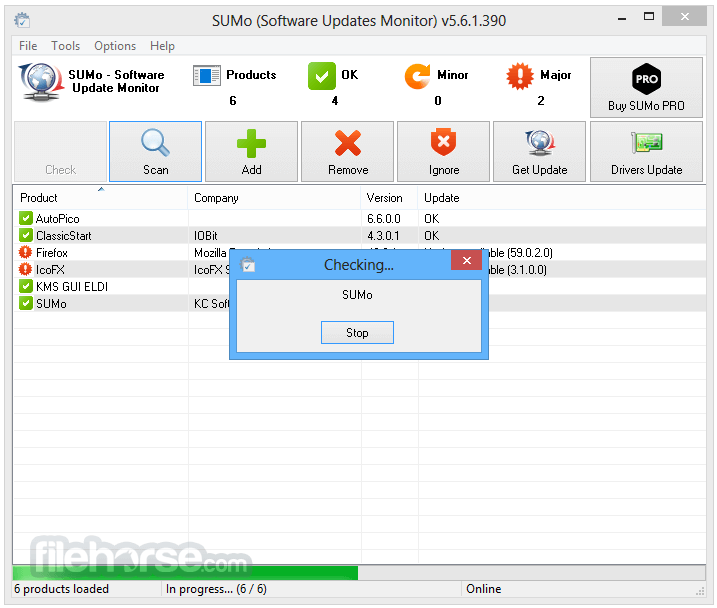Viewport: 717px width, 608px height.
Task: Click the Buy SUMo PRO badge
Action: 646,80
